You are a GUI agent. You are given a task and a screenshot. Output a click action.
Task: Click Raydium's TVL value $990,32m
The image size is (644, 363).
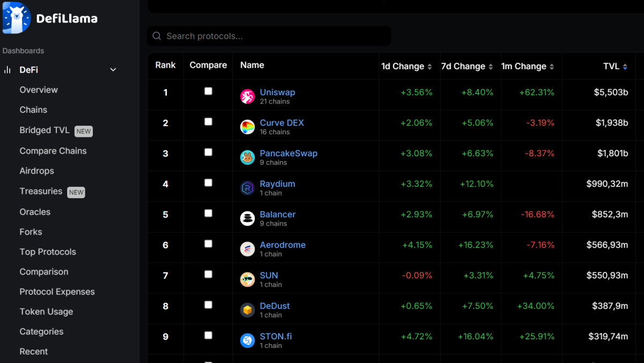tap(607, 184)
